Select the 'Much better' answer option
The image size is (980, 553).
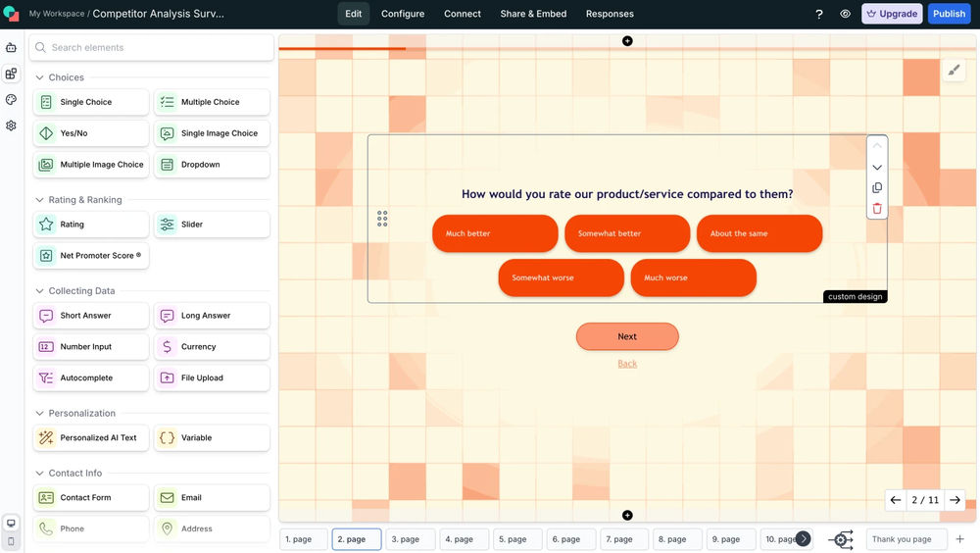(x=495, y=233)
